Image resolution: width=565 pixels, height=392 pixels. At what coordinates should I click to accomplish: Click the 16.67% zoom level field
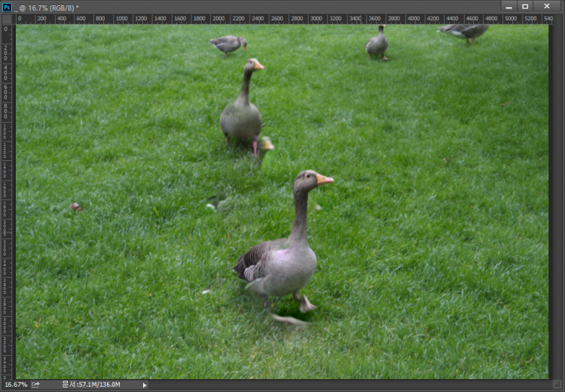(15, 384)
